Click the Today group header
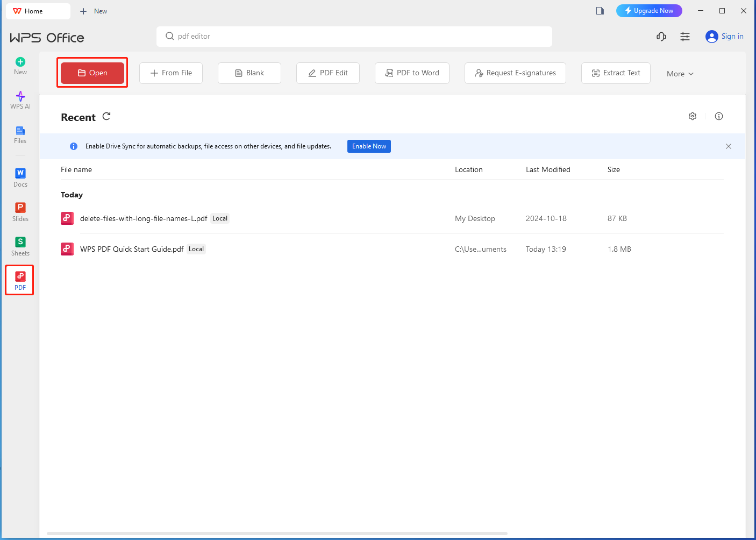Viewport: 756px width, 540px height. click(72, 195)
